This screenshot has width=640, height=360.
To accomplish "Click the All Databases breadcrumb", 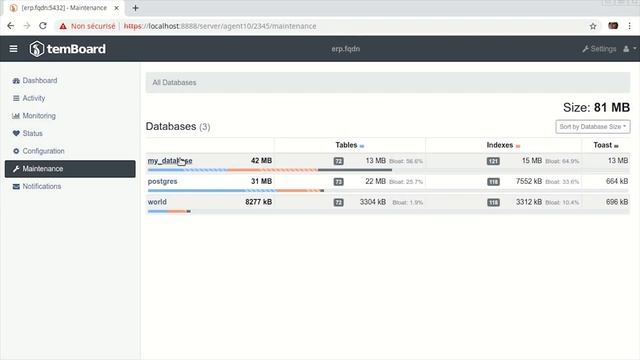I will tap(174, 82).
